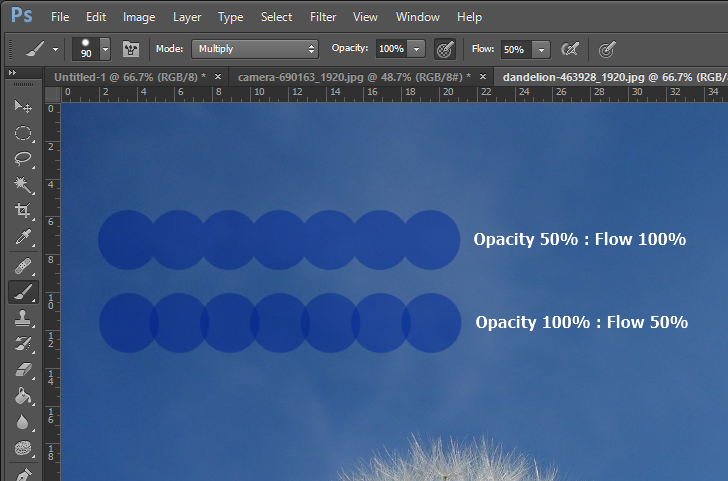This screenshot has width=728, height=481.
Task: Open the Edit menu
Action: point(96,17)
